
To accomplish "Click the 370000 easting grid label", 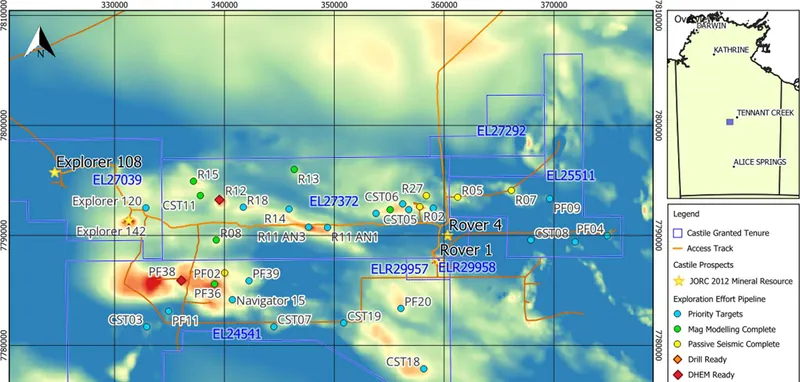I will pyautogui.click(x=554, y=5).
